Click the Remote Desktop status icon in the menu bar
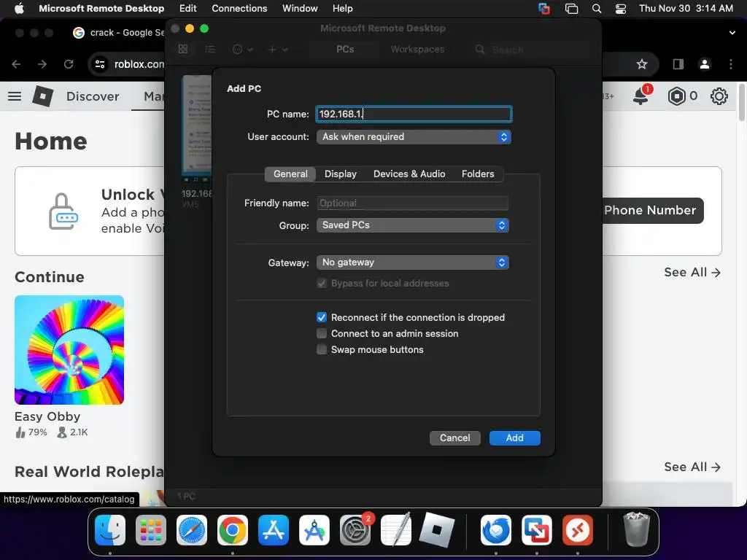Viewport: 747px width, 560px height. tap(544, 8)
